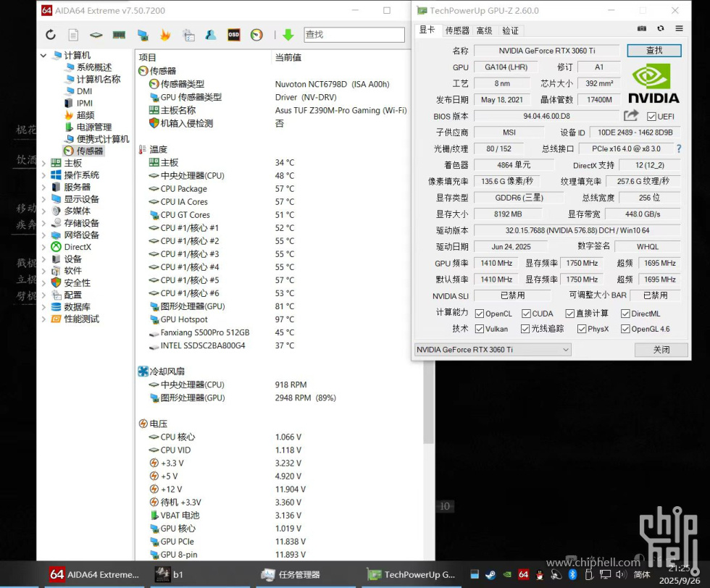This screenshot has height=588, width=710.
Task: Expand the 主板 tree node
Action: point(44,164)
